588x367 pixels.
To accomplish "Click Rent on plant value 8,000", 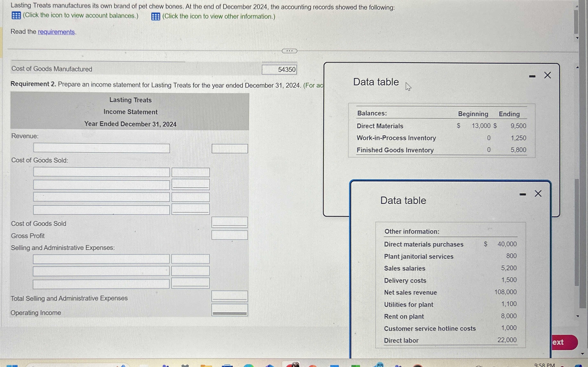I will (x=509, y=316).
